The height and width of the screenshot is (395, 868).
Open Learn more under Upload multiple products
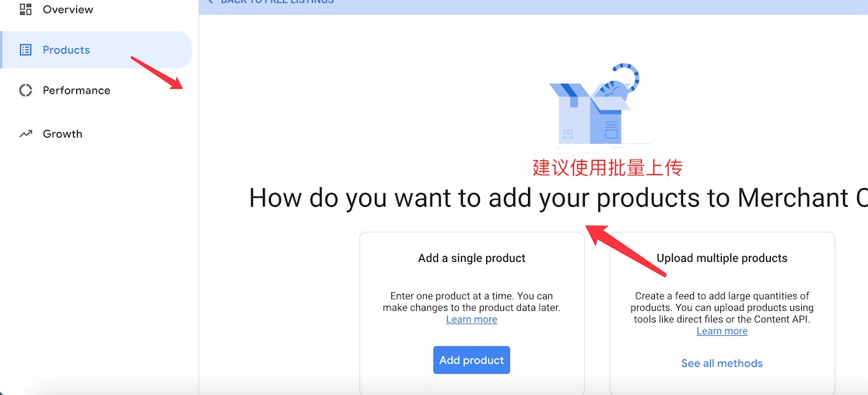tap(722, 330)
